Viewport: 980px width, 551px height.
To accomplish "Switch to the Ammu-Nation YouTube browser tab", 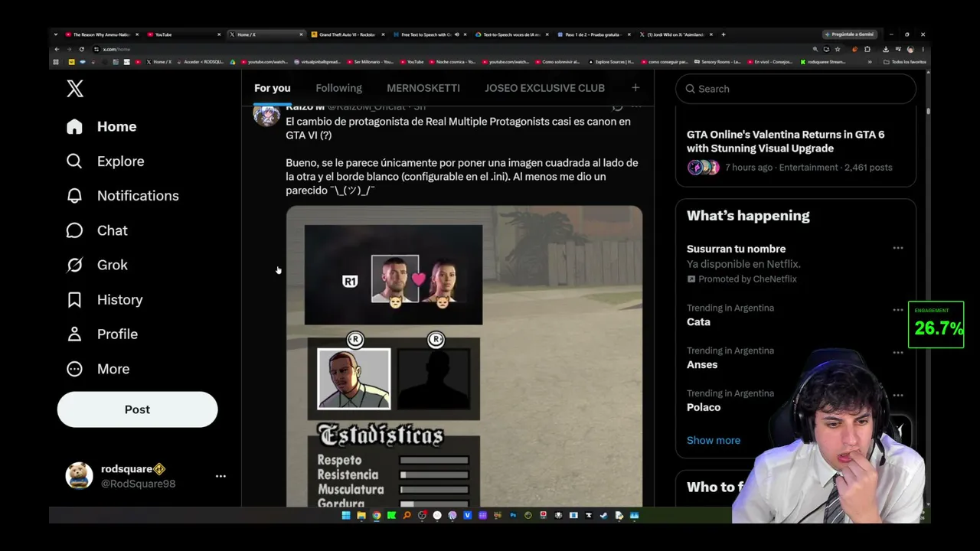I will pyautogui.click(x=102, y=34).
